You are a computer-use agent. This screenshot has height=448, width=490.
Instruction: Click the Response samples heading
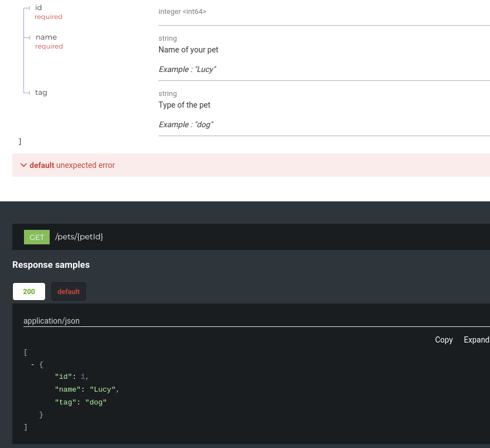[51, 265]
